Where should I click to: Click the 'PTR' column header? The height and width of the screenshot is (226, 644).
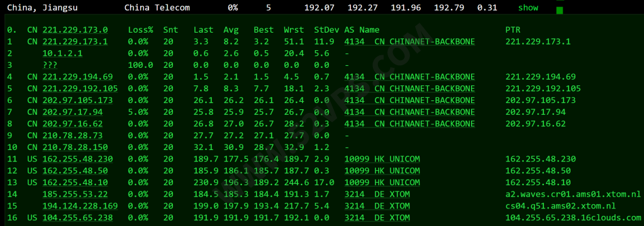click(513, 30)
